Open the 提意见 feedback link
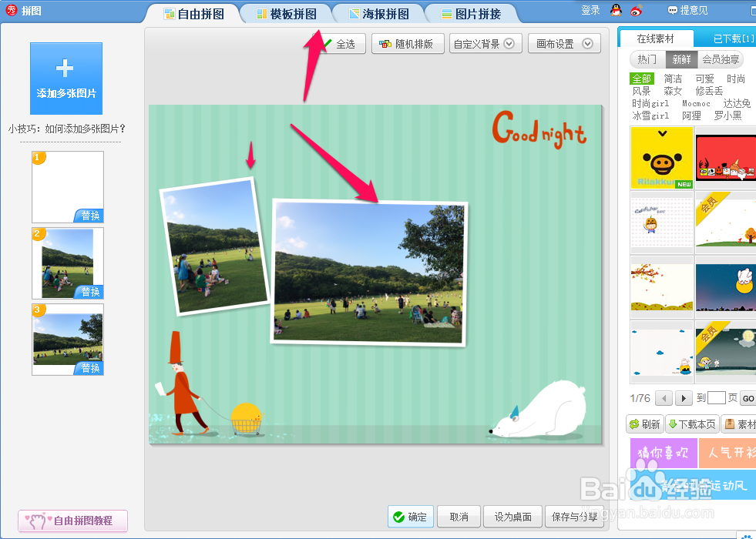 pyautogui.click(x=687, y=10)
